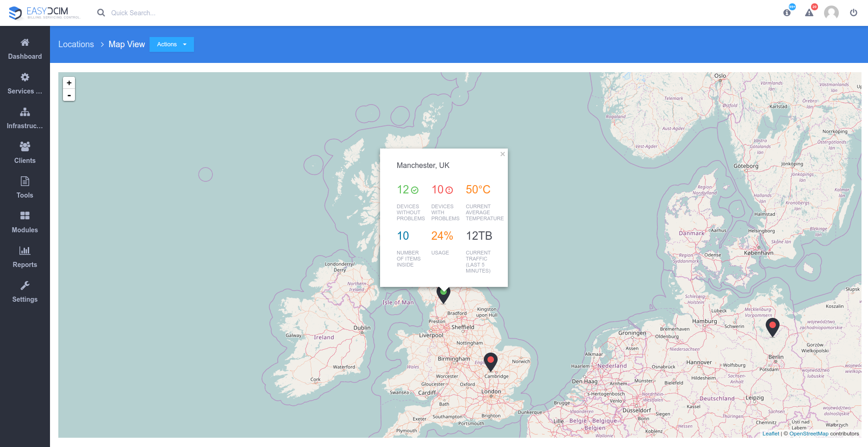Open the Dashboard home icon

[25, 43]
